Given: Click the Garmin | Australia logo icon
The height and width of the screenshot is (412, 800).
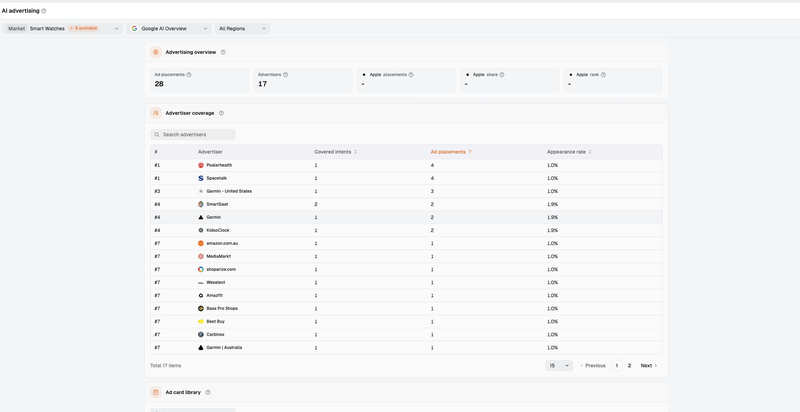Looking at the screenshot, I should [x=201, y=348].
